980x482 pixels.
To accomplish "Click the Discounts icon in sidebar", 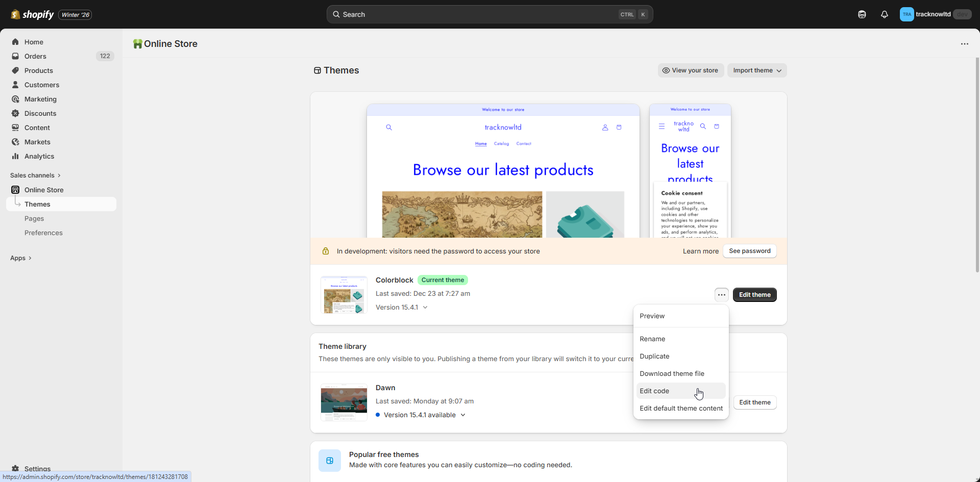I will pos(15,113).
